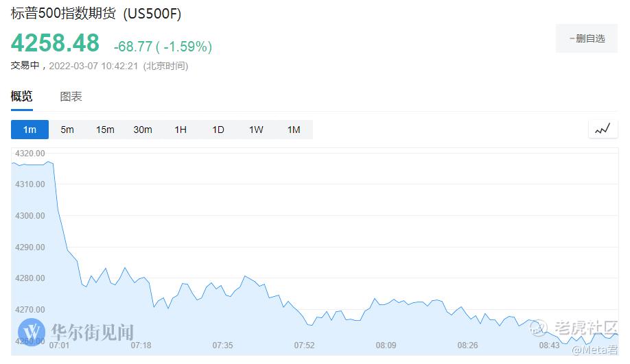Click the @Meta君 author watermark
Viewport: 630px width, 364px height.
[x=595, y=350]
